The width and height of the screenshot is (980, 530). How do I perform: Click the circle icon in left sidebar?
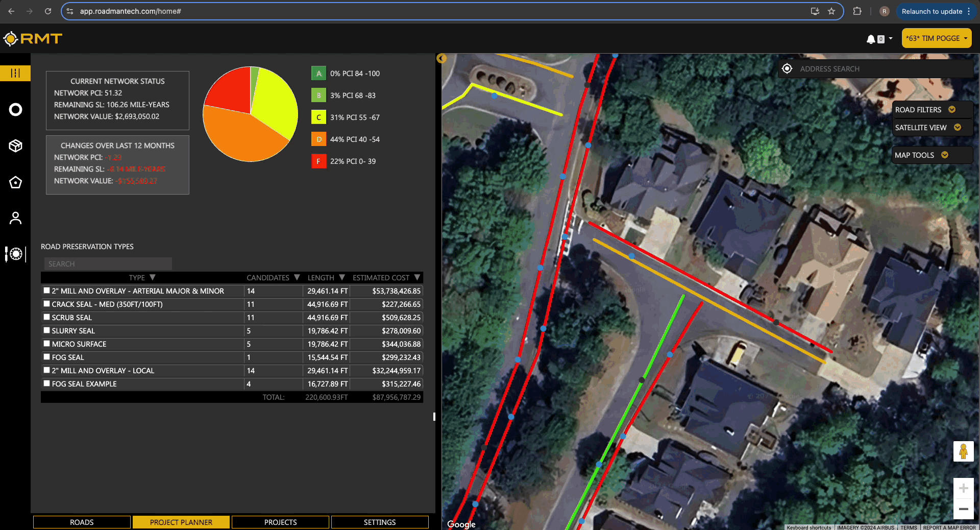[15, 110]
